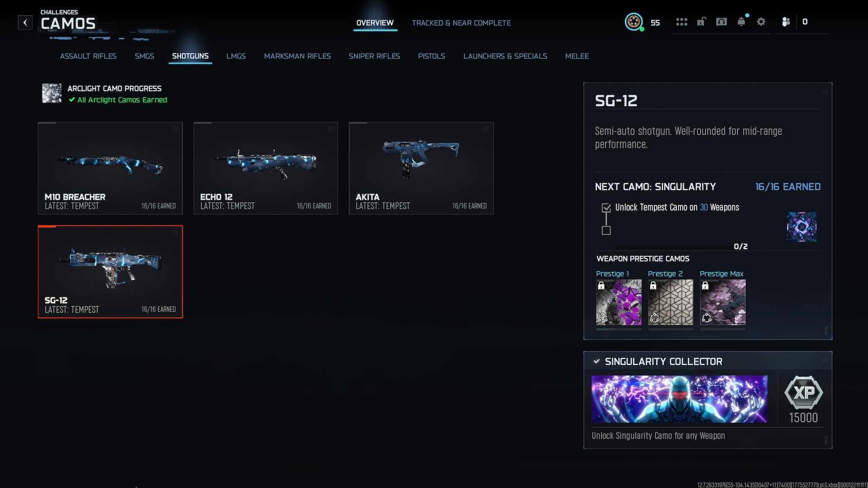
Task: Toggle the checked Unlock Tempest Camo checkbox
Action: coord(606,207)
